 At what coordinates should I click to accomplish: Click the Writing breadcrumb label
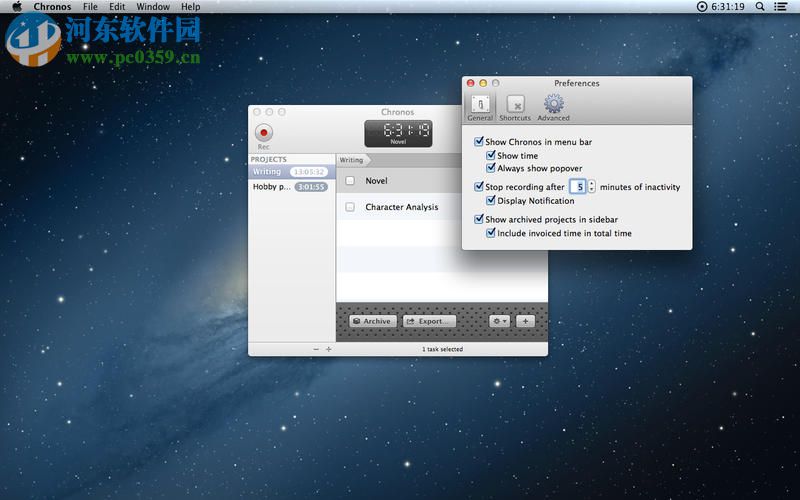pyautogui.click(x=352, y=160)
